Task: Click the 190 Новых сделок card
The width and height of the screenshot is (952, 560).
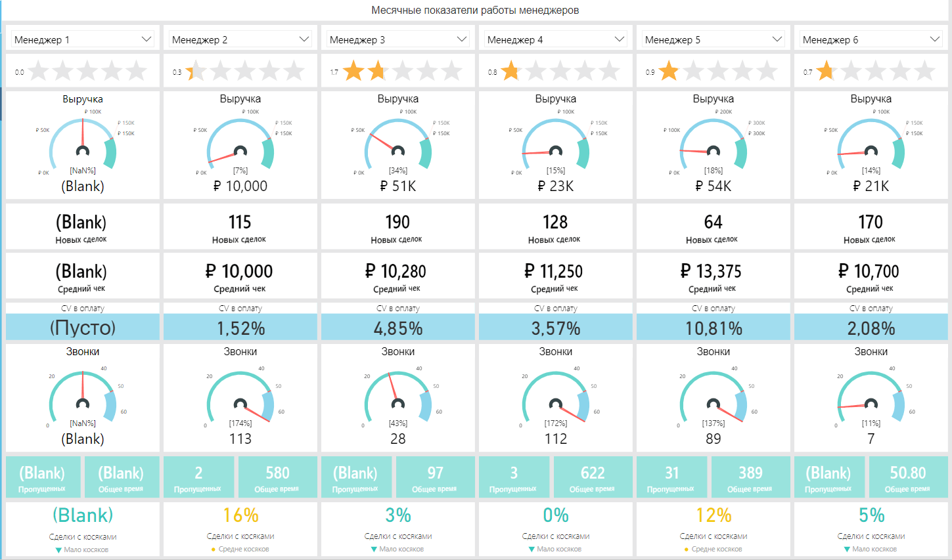Action: point(398,226)
